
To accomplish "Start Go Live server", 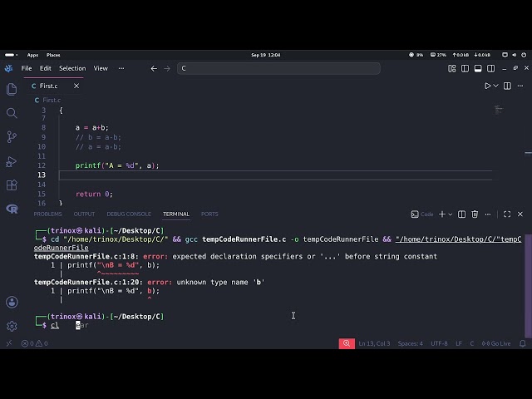I will [496, 343].
